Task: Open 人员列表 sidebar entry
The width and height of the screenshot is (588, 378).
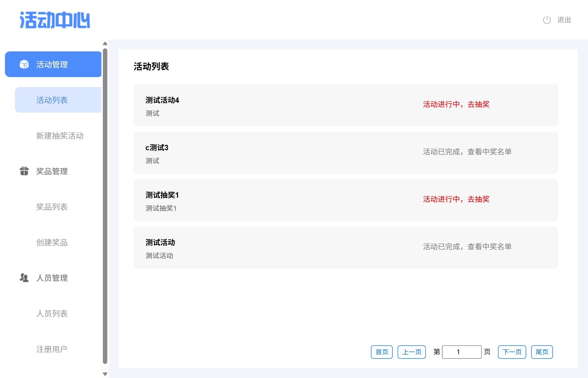Action: tap(52, 314)
